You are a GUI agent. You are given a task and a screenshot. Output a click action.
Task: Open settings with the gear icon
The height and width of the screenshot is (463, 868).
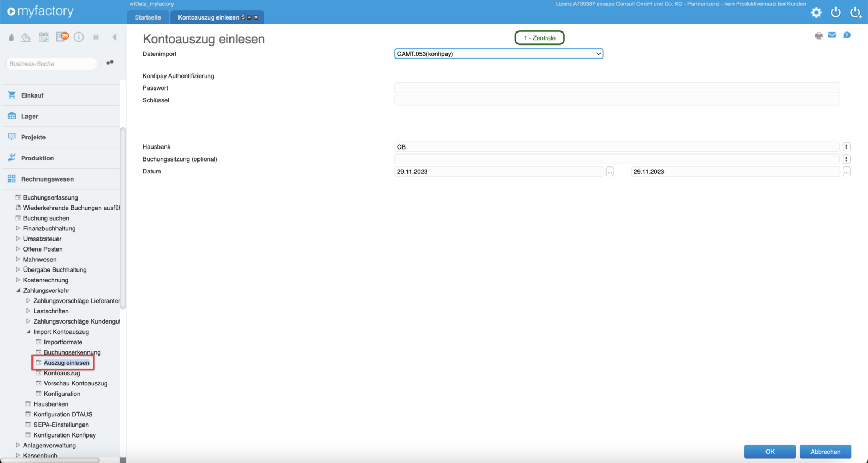pos(816,12)
